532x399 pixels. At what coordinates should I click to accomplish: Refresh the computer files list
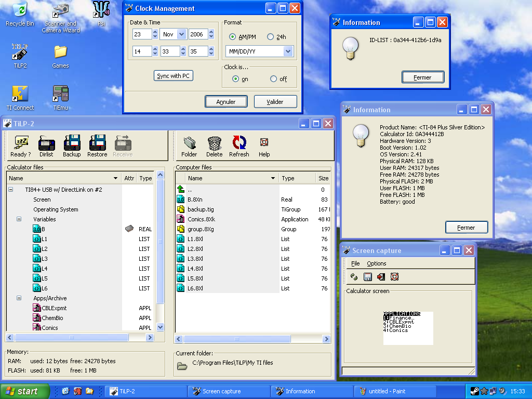(x=239, y=147)
